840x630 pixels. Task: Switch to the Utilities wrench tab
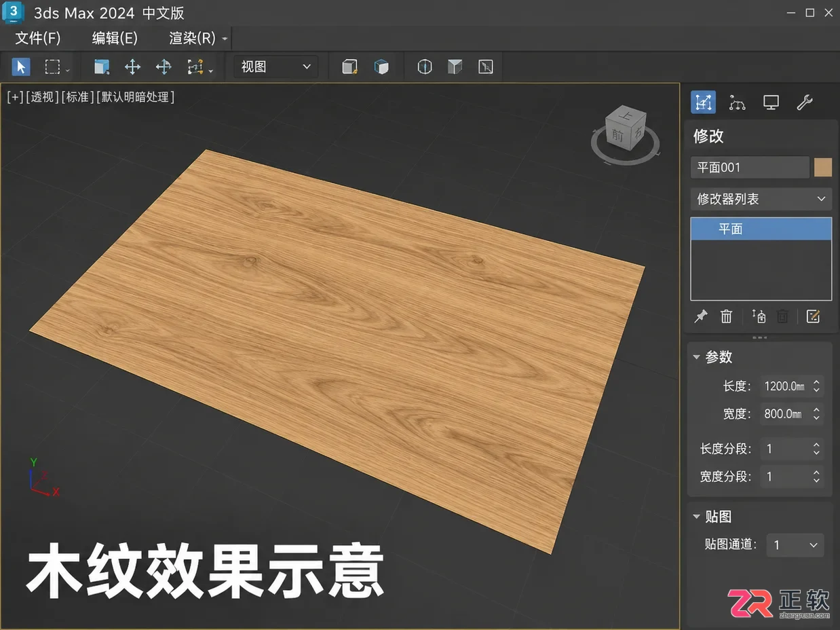[805, 103]
